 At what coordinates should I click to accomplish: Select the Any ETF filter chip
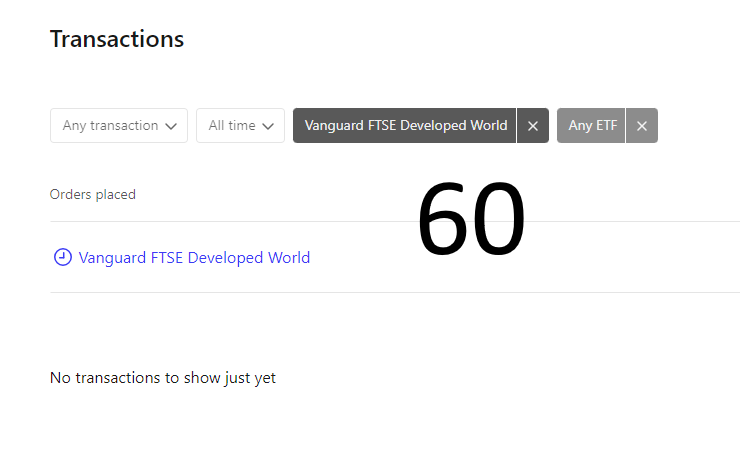591,126
